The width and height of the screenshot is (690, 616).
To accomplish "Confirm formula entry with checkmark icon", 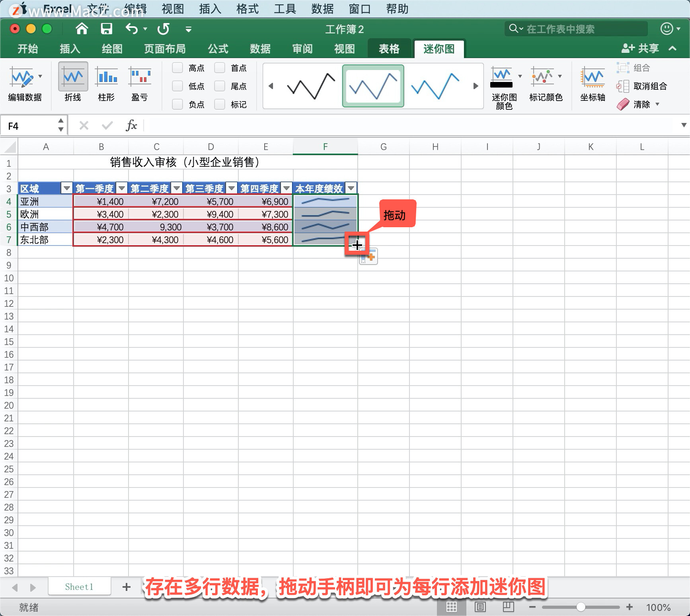I will (107, 126).
